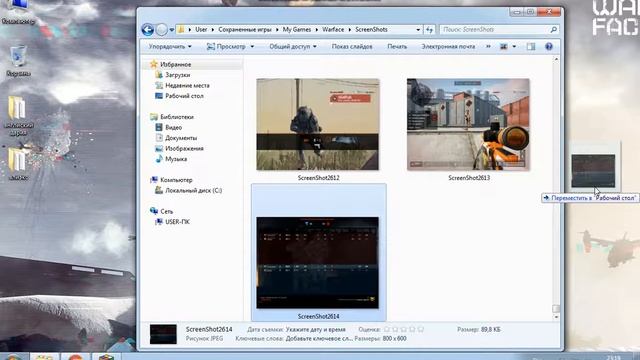640x360 pixels.
Task: Open 'Локальный диск (C:)'
Action: [193, 191]
